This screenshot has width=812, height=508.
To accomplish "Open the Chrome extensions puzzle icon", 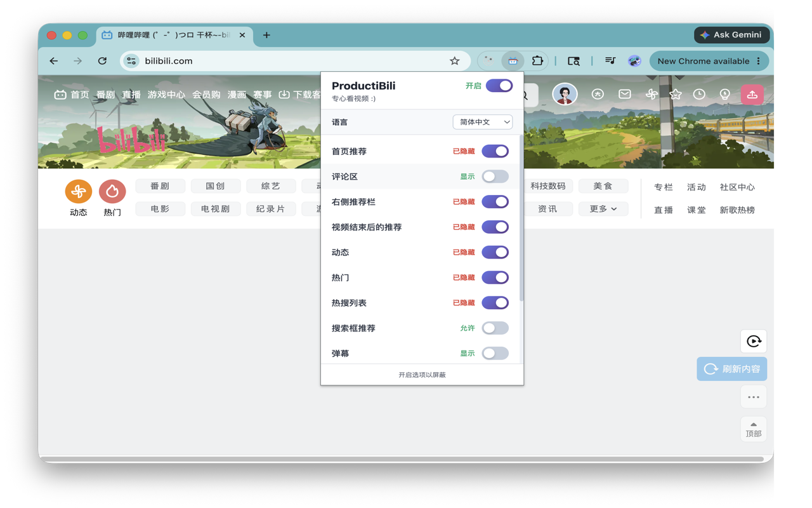I will click(537, 61).
